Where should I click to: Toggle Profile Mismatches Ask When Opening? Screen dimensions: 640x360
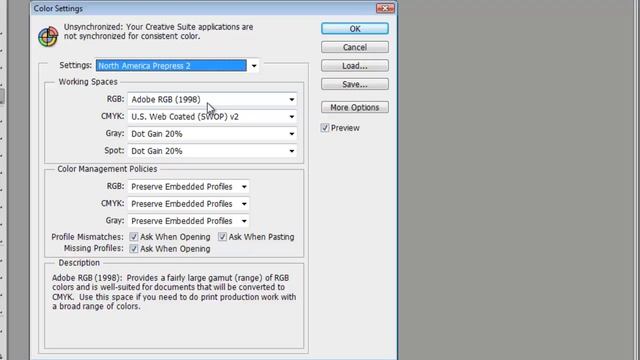[133, 237]
